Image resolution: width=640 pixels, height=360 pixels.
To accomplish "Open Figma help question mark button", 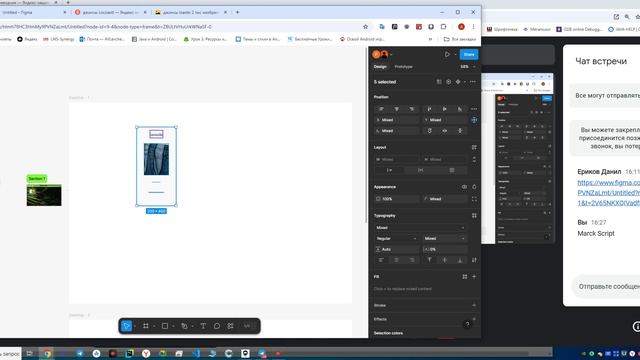I will (467, 324).
